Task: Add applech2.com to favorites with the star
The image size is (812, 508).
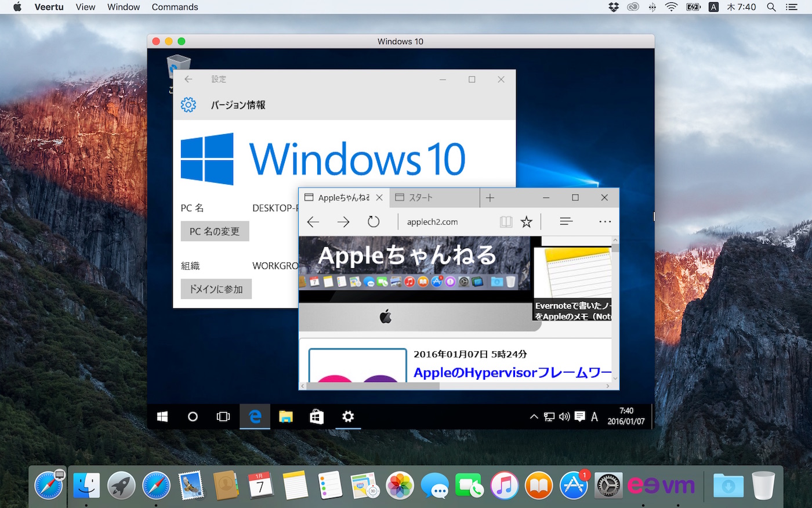Action: pyautogui.click(x=527, y=222)
